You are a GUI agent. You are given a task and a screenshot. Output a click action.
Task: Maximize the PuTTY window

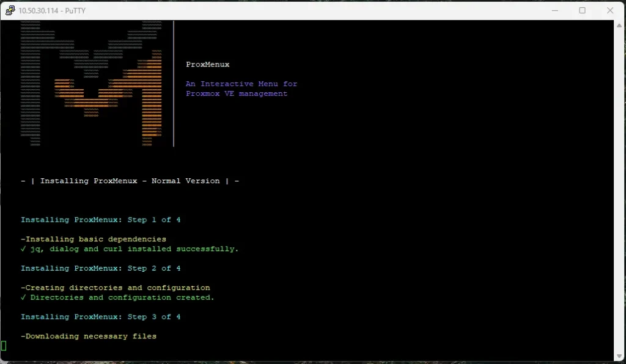coord(582,10)
